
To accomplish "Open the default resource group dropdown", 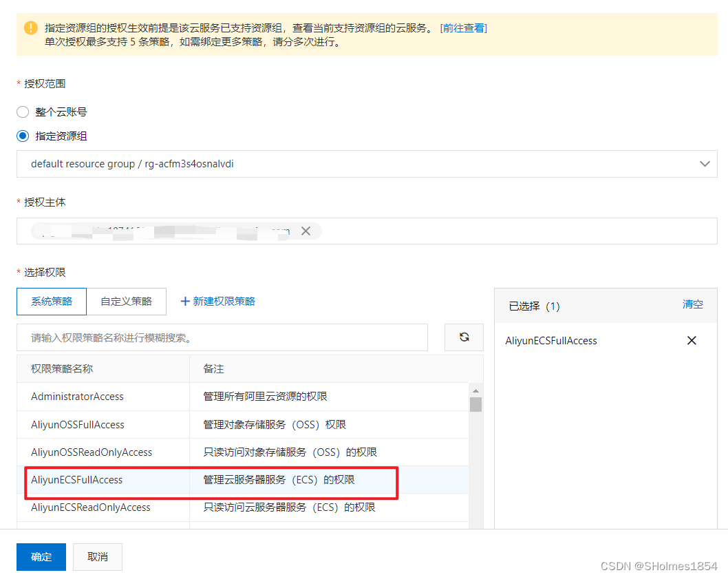I will [x=367, y=164].
